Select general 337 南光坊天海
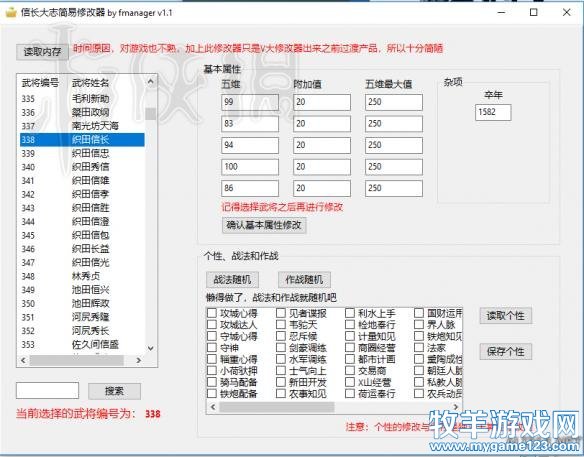Viewport: 584px width, 457px height. coord(82,126)
